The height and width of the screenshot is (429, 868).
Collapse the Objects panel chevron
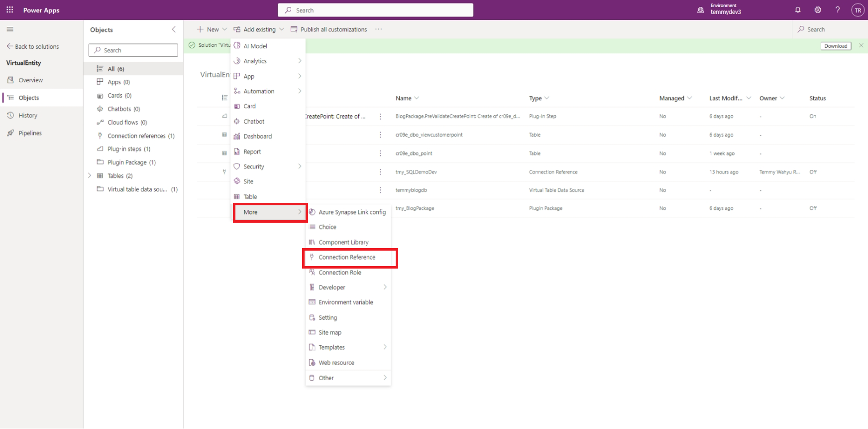(174, 29)
